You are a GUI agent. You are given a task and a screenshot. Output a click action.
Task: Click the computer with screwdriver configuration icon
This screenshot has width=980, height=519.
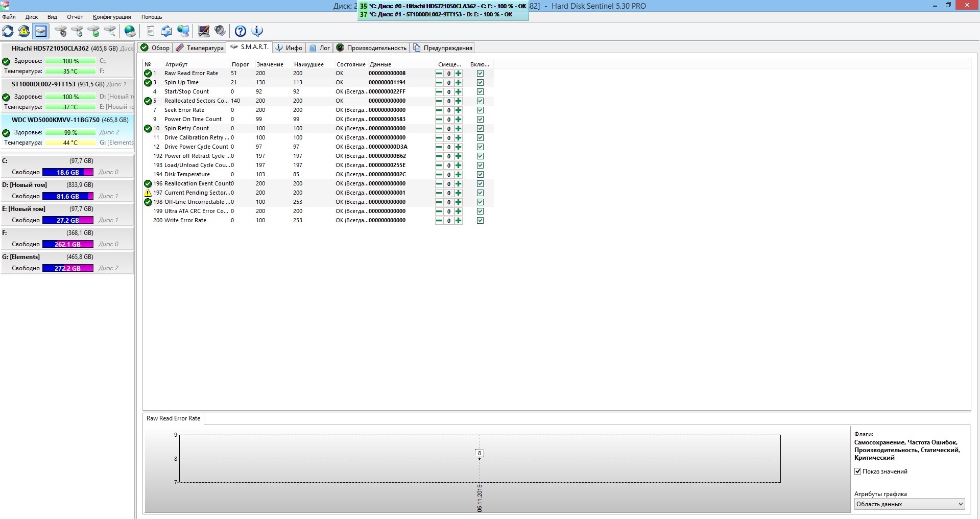[204, 32]
